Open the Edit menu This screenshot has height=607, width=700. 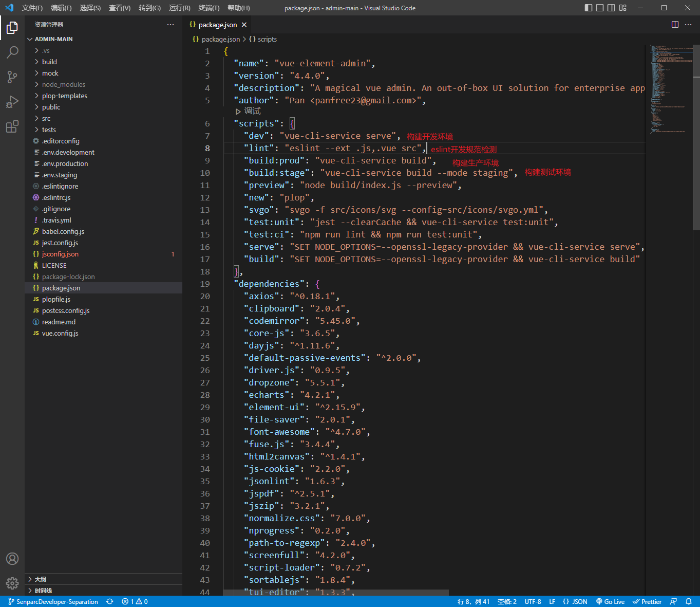(x=61, y=8)
